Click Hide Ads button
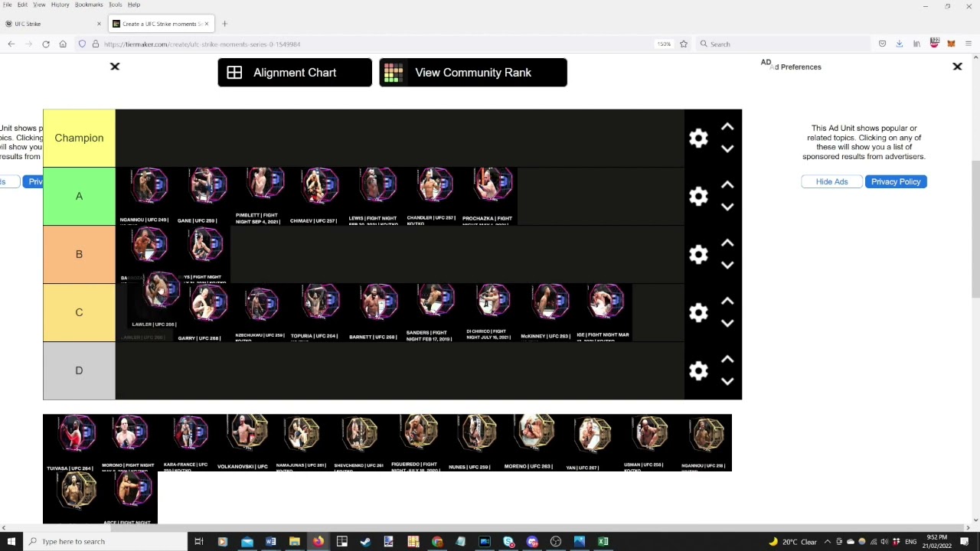Image resolution: width=980 pixels, height=551 pixels. (831, 181)
